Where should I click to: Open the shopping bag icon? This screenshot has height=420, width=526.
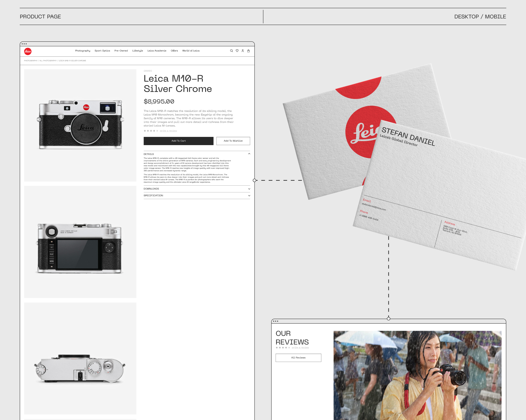point(248,51)
